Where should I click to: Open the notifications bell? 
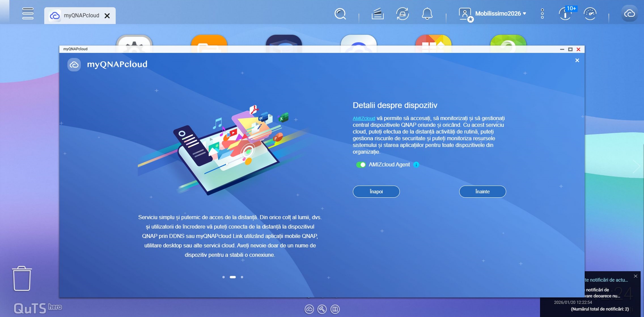click(x=427, y=14)
